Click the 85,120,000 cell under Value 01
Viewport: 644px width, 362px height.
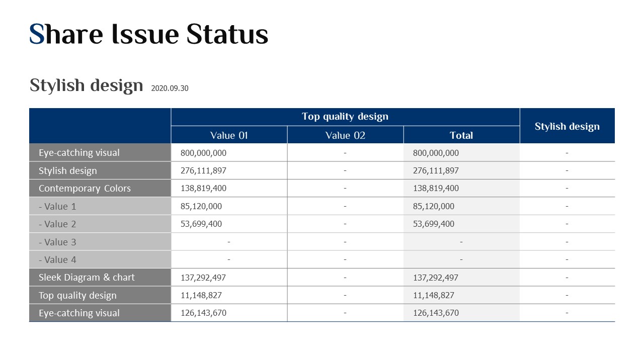229,206
